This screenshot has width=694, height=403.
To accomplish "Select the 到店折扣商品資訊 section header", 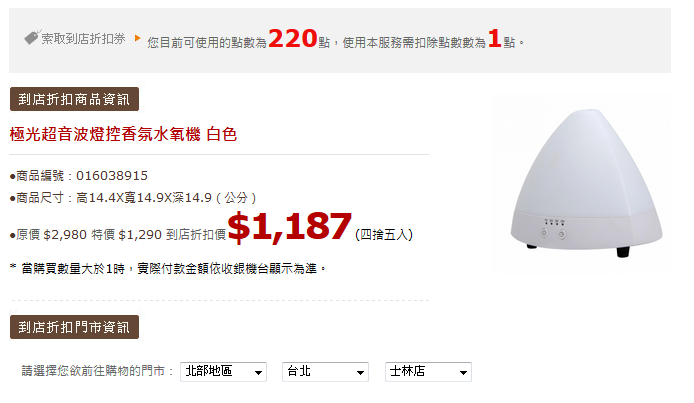I will tap(74, 99).
